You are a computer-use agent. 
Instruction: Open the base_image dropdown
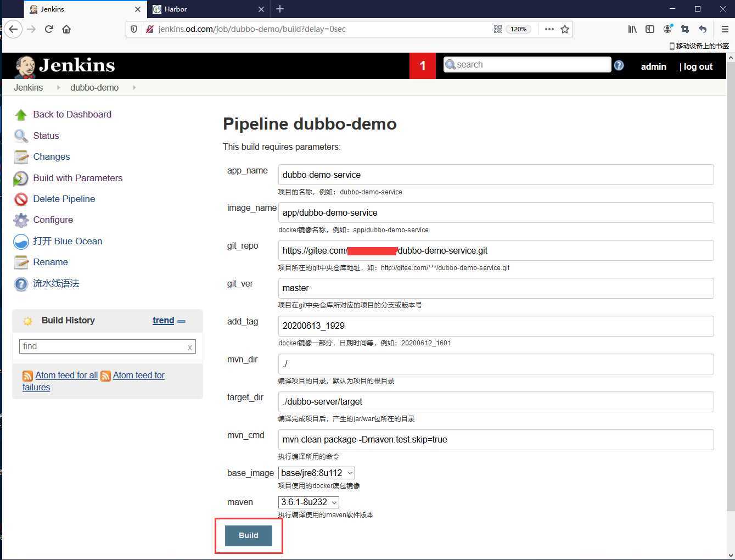click(x=317, y=473)
